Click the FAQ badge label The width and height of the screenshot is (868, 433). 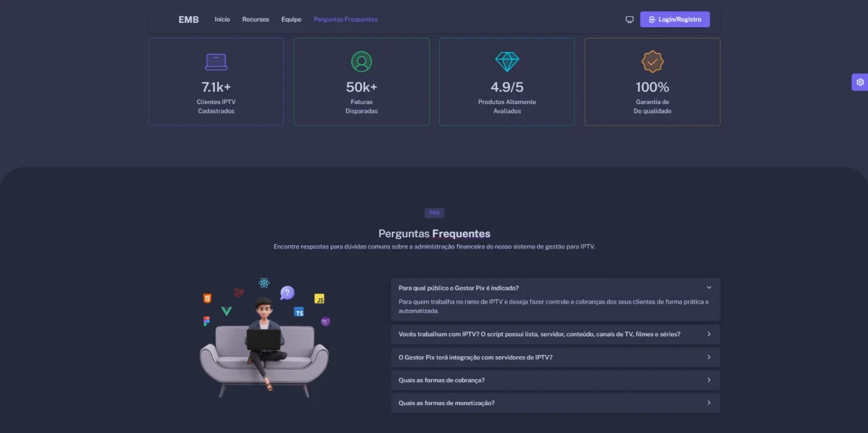[434, 212]
